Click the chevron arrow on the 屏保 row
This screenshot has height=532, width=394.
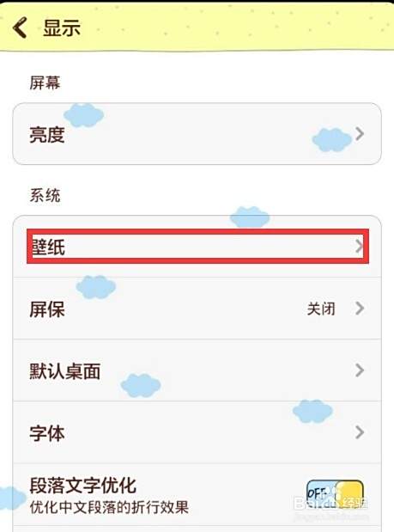coord(360,309)
